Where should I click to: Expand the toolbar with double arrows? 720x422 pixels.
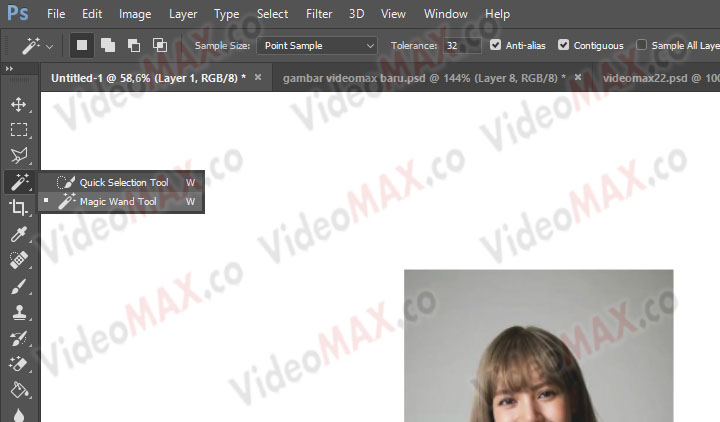9,68
